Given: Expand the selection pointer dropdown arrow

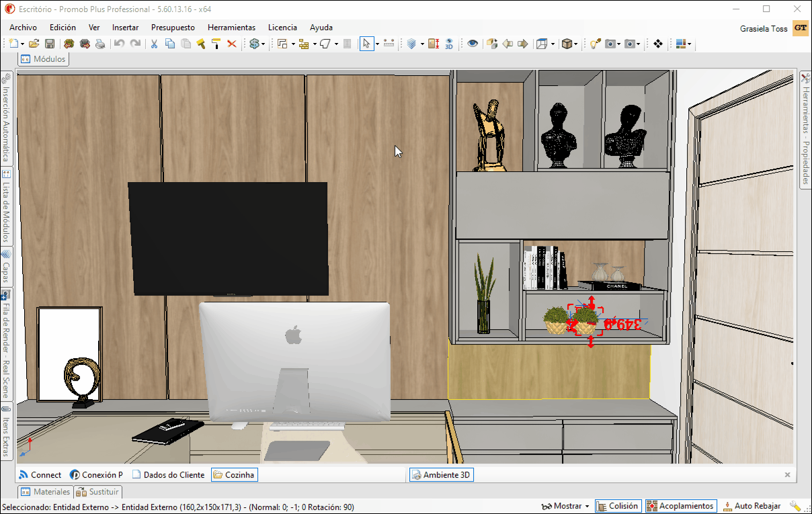Looking at the screenshot, I should 377,44.
